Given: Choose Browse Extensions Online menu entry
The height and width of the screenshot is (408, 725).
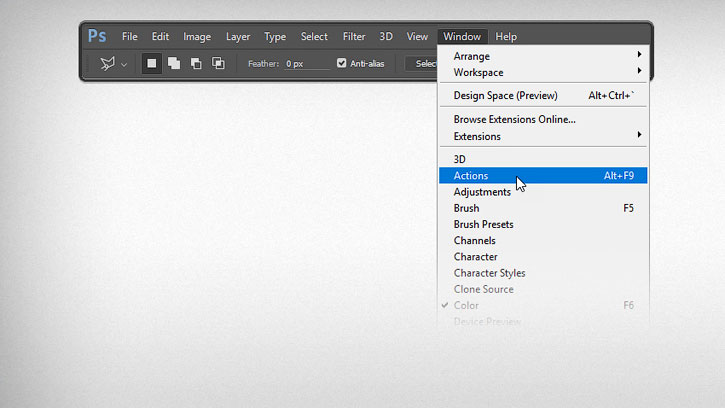Looking at the screenshot, I should click(x=543, y=119).
